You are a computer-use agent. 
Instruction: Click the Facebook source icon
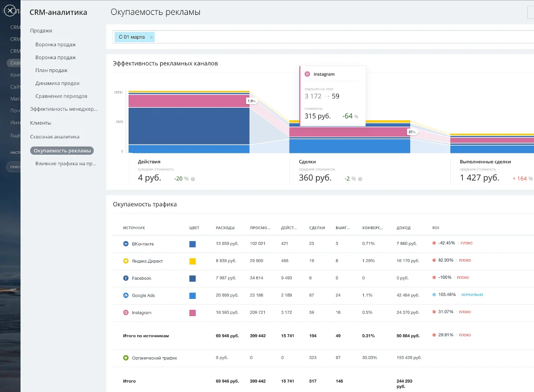126,278
